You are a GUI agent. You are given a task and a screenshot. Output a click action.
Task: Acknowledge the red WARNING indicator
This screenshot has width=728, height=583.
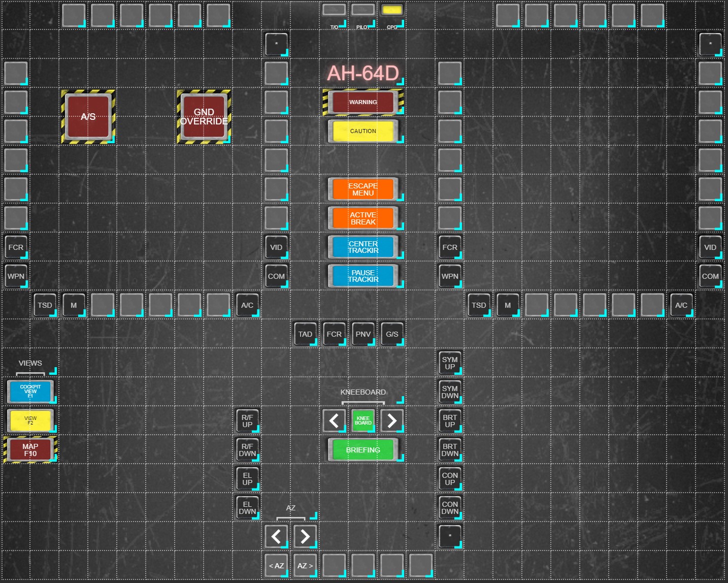tap(363, 102)
